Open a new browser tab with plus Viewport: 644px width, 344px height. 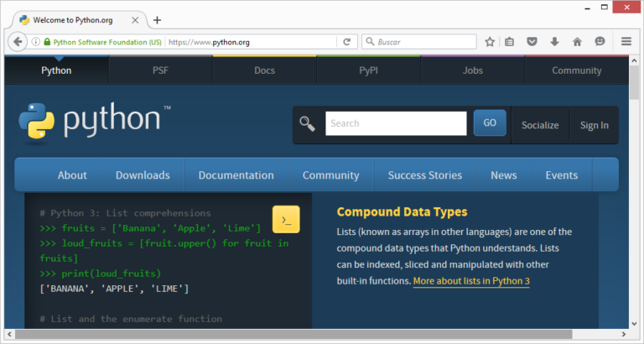pyautogui.click(x=157, y=20)
